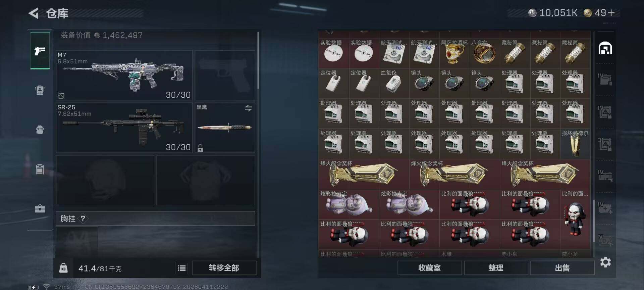Select the weapons pistol tab in left sidebar
644x290 pixels.
[x=40, y=51]
